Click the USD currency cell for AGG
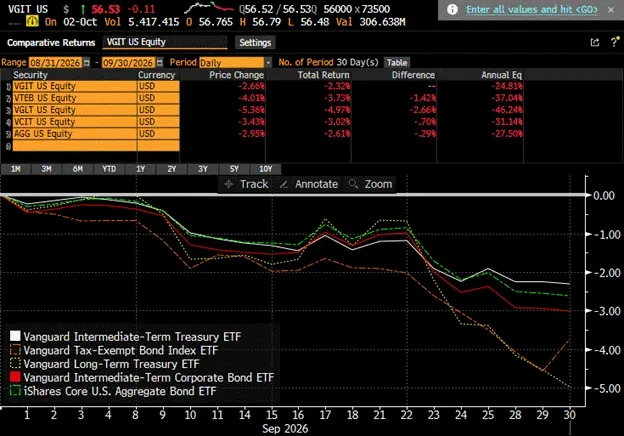The image size is (624, 436). pyautogui.click(x=158, y=134)
